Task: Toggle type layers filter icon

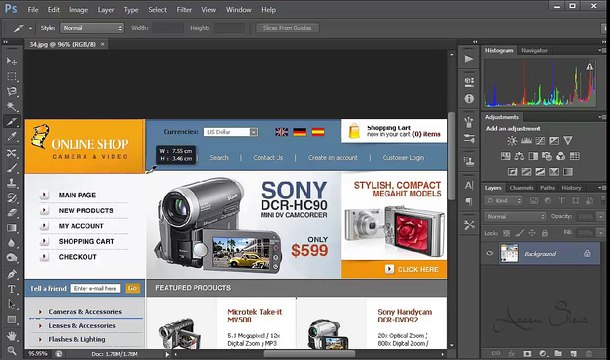Action: 561,200
